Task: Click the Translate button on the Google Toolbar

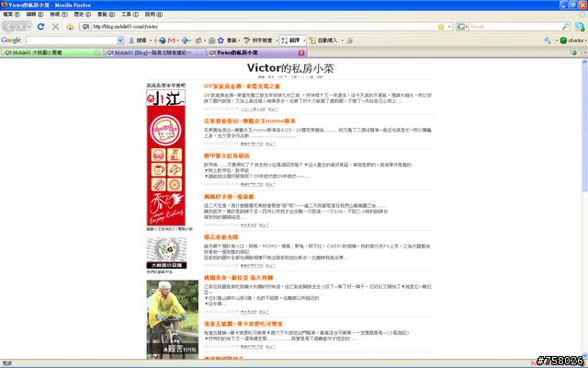Action: tap(291, 40)
